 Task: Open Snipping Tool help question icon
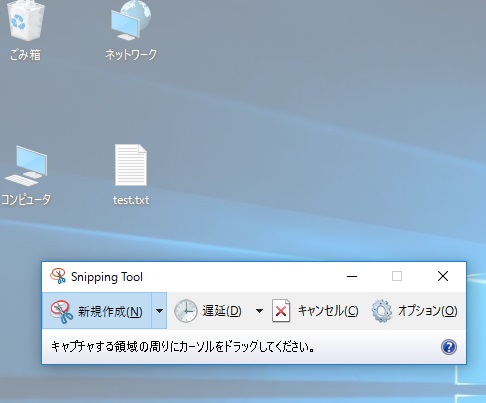coord(449,347)
